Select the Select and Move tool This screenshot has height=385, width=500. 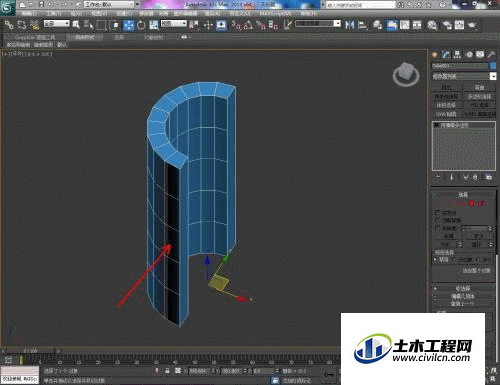(128, 25)
